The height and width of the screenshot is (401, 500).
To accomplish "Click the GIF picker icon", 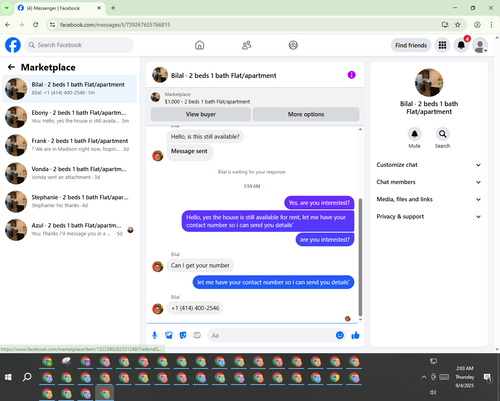I will (x=197, y=335).
